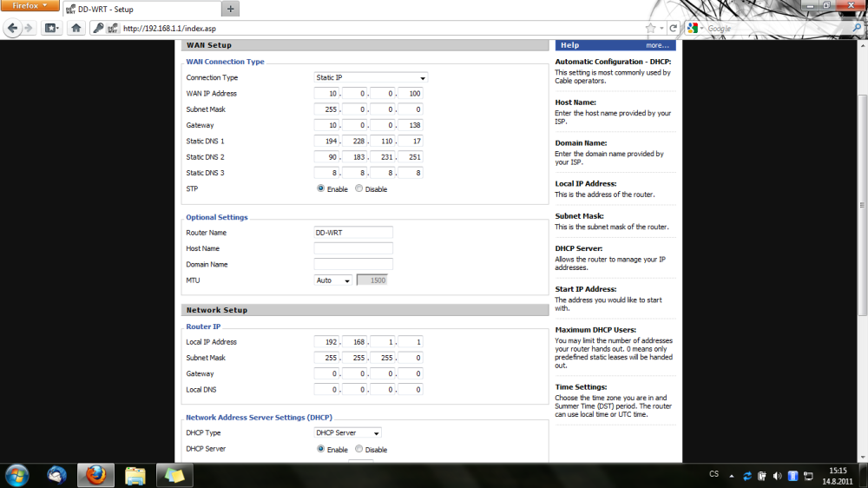Click the key identity icon in address bar

pos(98,28)
